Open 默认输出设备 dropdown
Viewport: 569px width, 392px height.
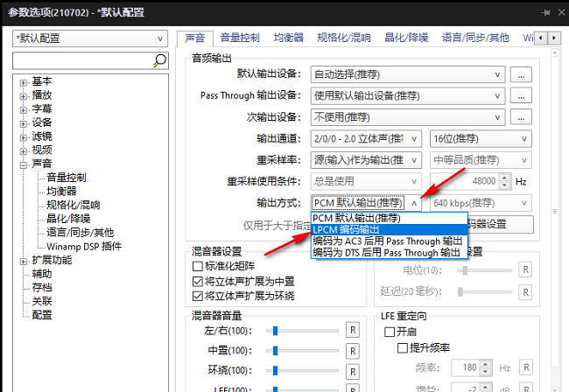point(408,74)
